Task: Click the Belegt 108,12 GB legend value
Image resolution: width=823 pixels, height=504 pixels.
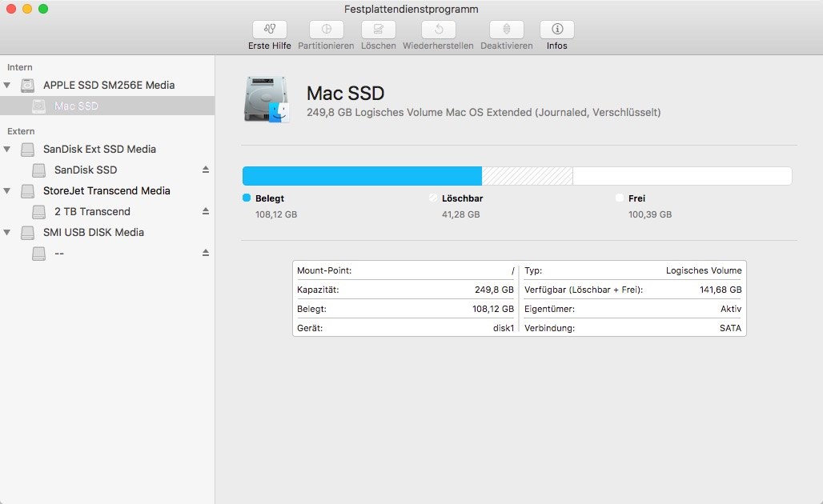Action: coord(276,214)
